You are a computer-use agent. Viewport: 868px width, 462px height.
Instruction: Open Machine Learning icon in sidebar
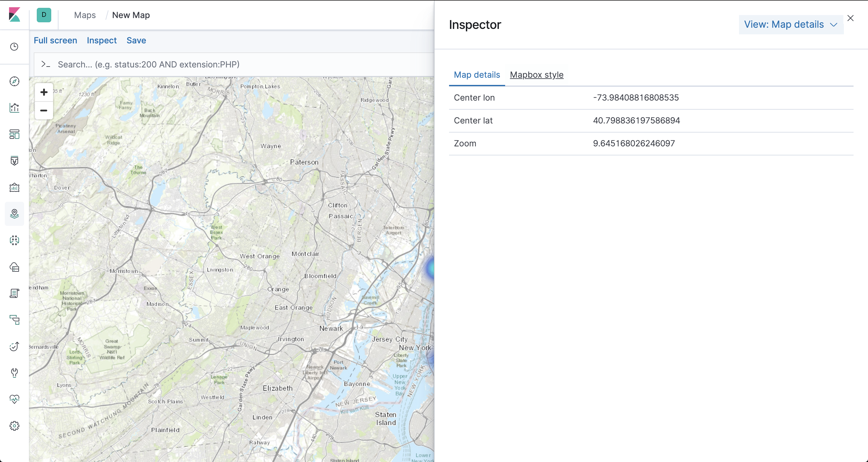click(14, 240)
